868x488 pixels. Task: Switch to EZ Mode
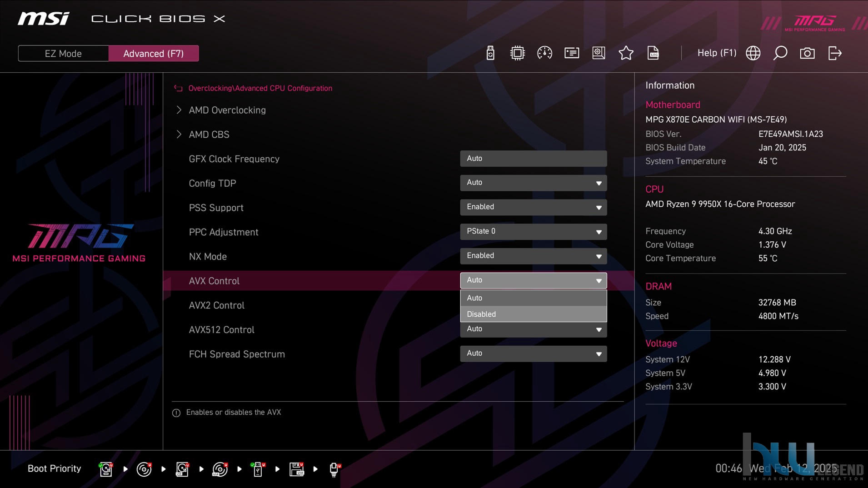[63, 53]
